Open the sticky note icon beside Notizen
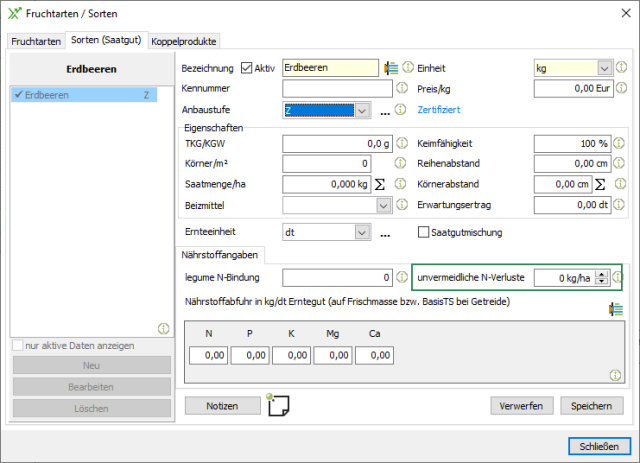The width and height of the screenshot is (640, 463). pyautogui.click(x=279, y=406)
